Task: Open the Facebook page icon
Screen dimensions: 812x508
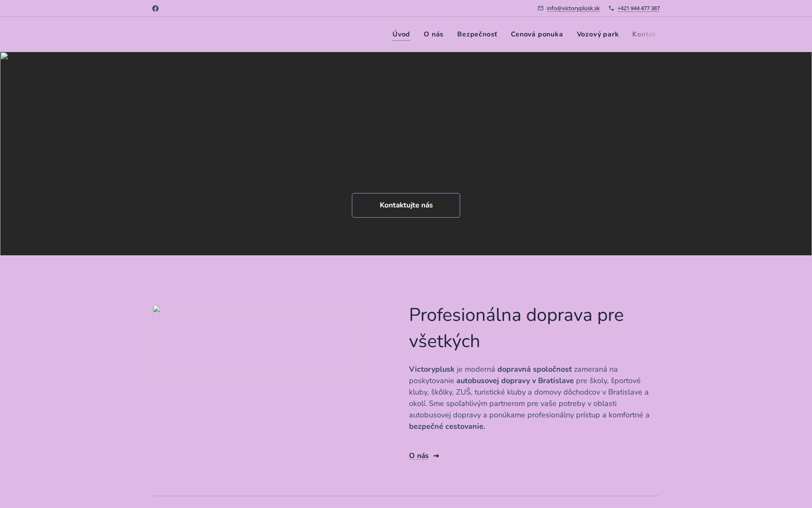Action: [155, 8]
